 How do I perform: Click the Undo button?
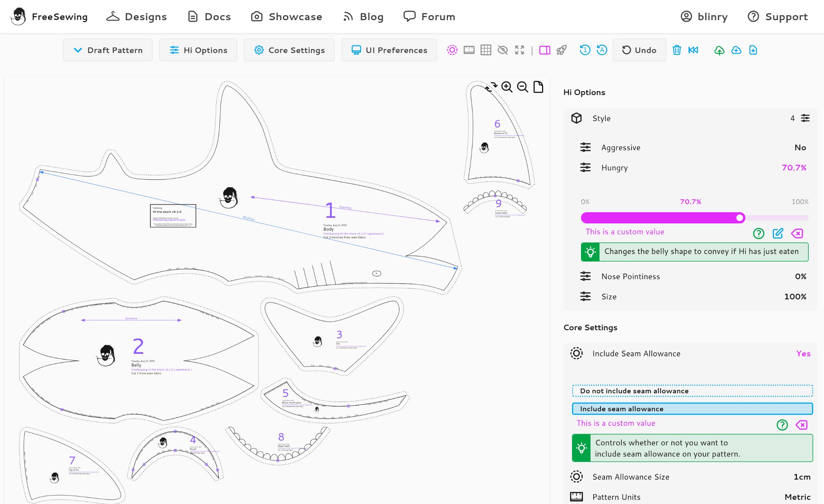tap(639, 50)
